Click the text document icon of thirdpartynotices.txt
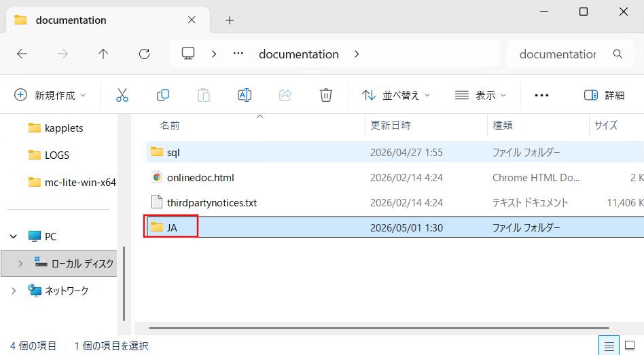Viewport: 644px width, 355px height. pos(157,202)
